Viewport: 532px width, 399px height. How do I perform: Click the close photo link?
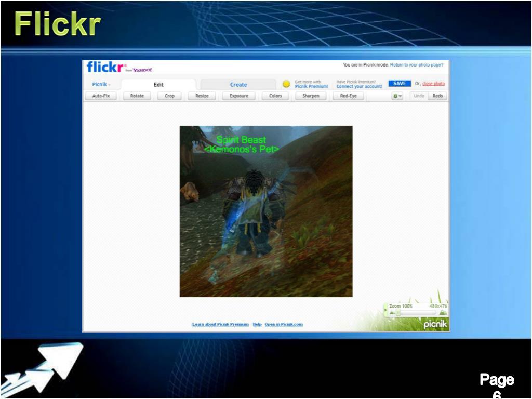[433, 84]
